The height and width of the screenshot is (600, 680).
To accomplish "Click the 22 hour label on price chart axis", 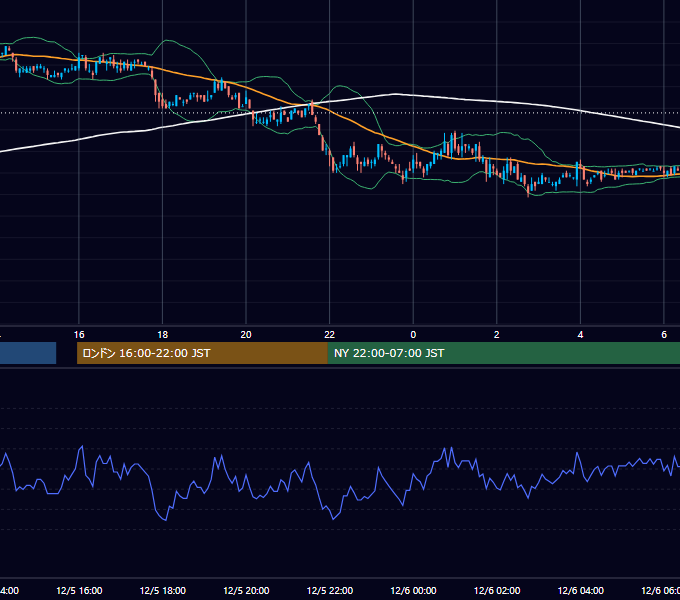I will (x=330, y=335).
